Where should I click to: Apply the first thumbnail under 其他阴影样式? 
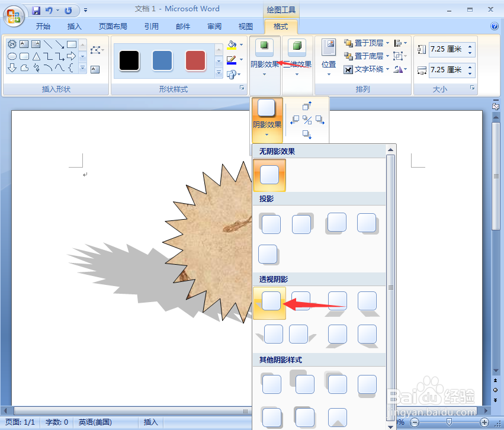point(271,384)
